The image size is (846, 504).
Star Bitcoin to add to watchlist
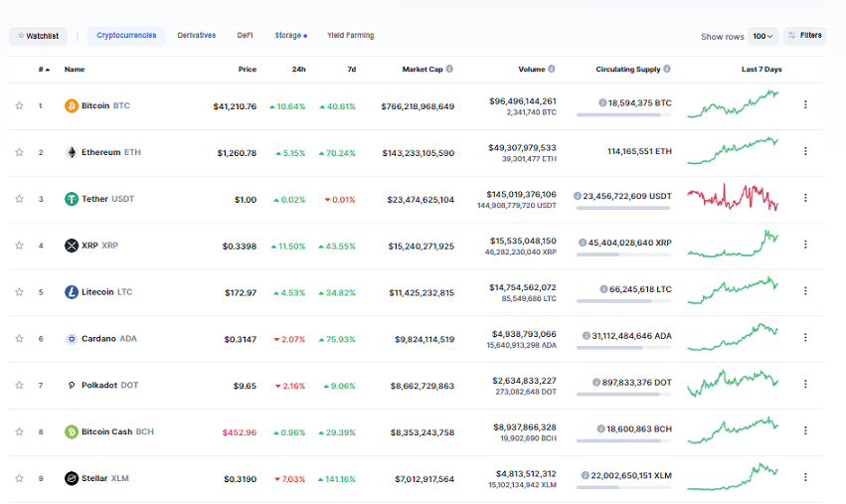pyautogui.click(x=19, y=105)
